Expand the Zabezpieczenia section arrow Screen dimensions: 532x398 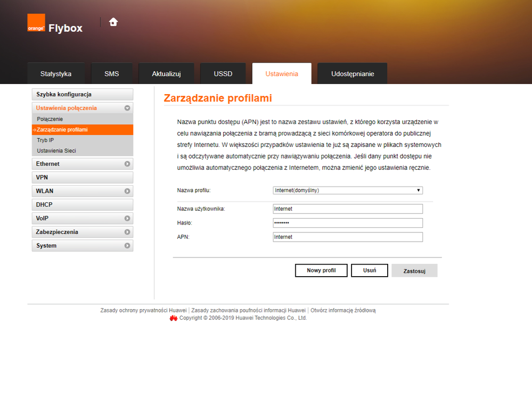point(127,232)
